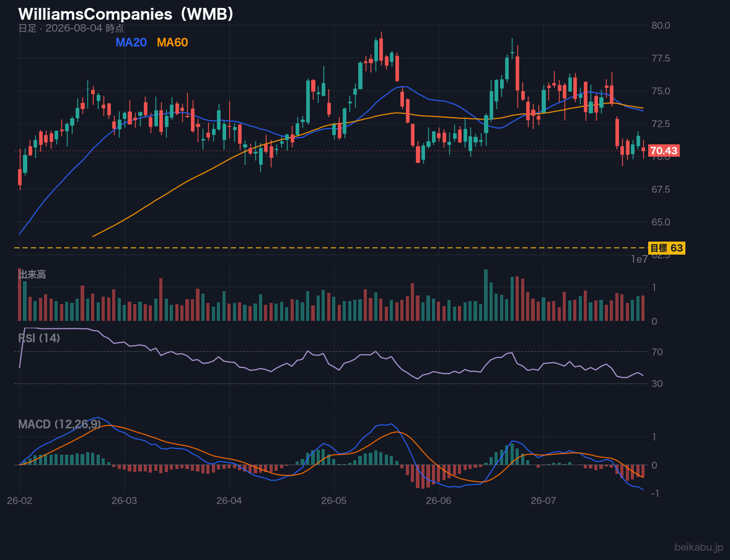The width and height of the screenshot is (730, 560).
Task: Click the yellow dashed target price line
Action: pos(330,248)
